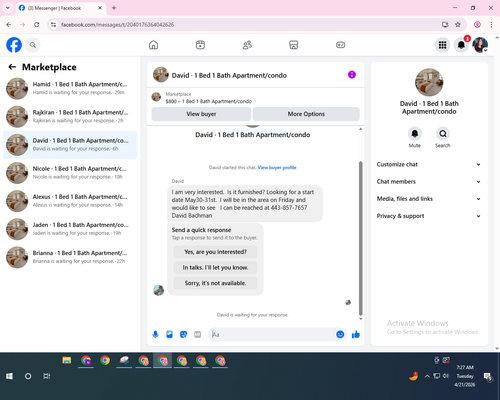Open the Facebook home logo
Image resolution: width=500 pixels, height=400 pixels.
point(14,45)
